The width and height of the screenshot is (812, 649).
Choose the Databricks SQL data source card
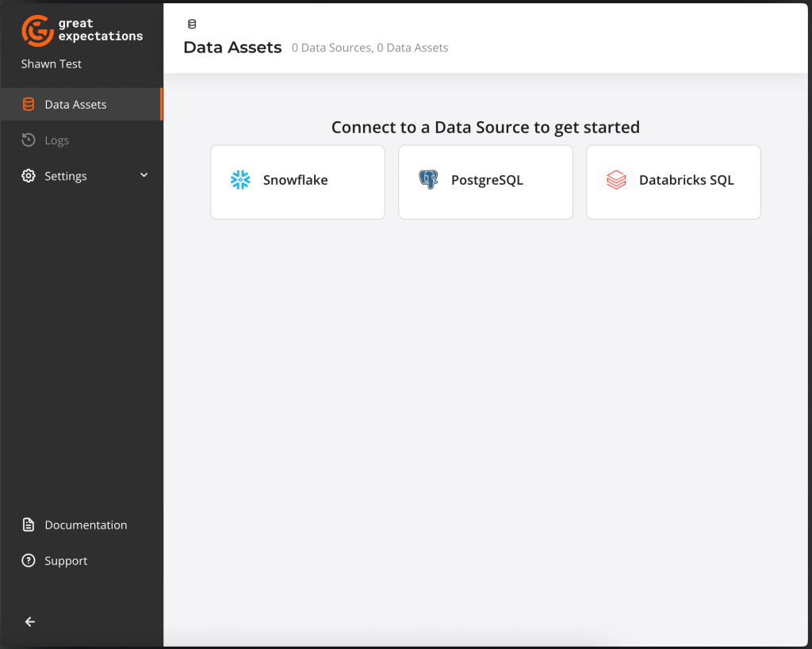[x=673, y=181]
